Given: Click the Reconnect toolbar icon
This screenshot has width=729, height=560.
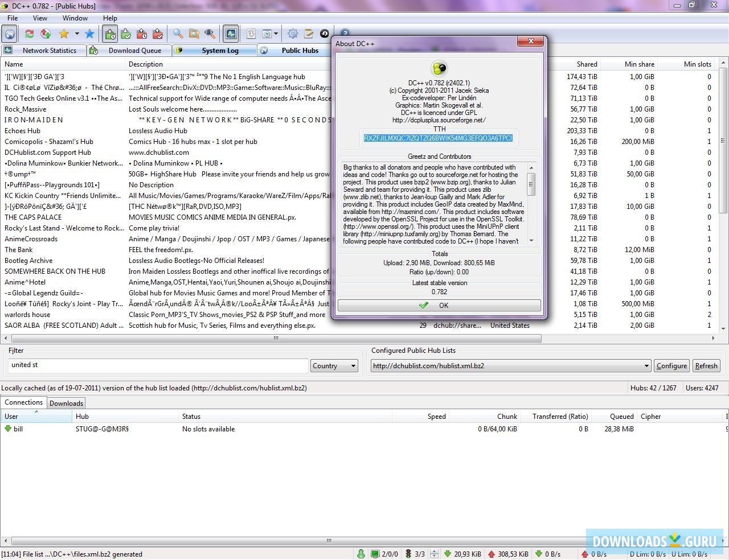Looking at the screenshot, I should (x=30, y=34).
